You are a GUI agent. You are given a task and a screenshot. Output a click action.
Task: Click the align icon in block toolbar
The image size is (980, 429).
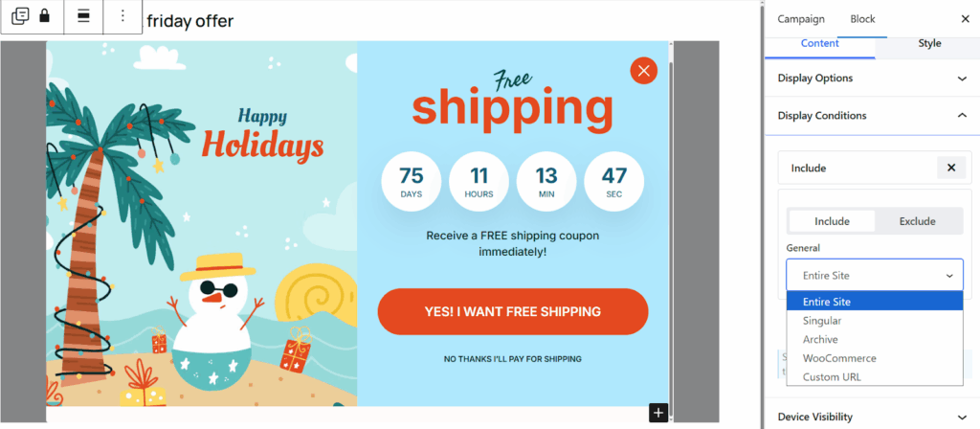(83, 16)
